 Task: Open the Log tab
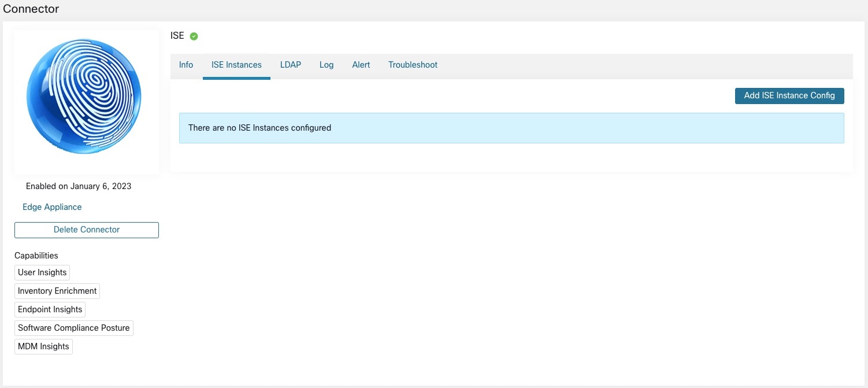327,65
